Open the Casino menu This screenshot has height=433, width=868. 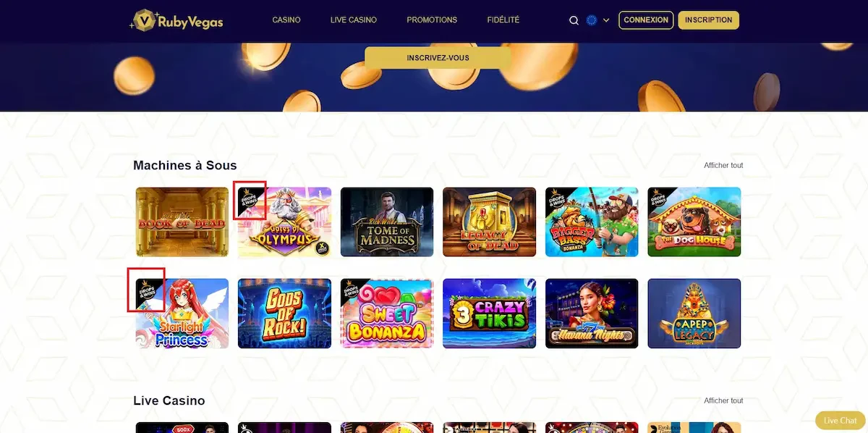[x=286, y=20]
